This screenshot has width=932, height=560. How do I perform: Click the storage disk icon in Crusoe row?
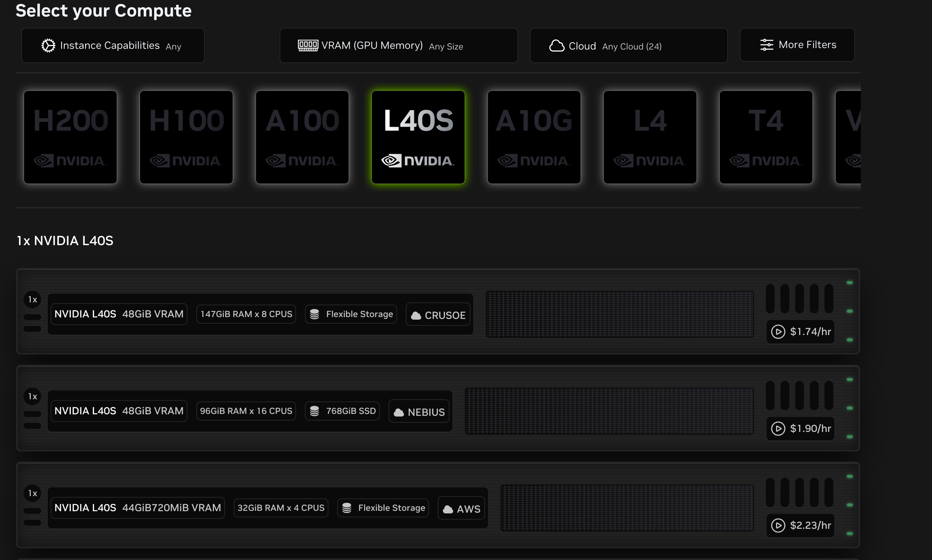tap(314, 314)
